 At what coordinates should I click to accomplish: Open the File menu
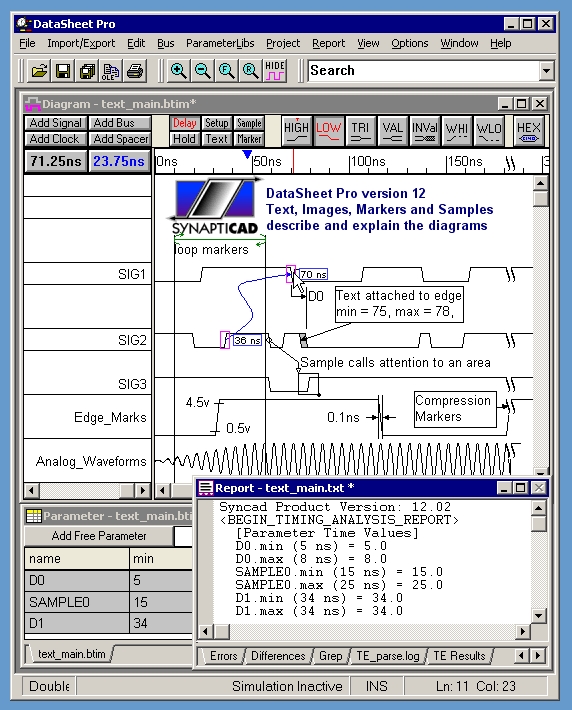[27, 43]
